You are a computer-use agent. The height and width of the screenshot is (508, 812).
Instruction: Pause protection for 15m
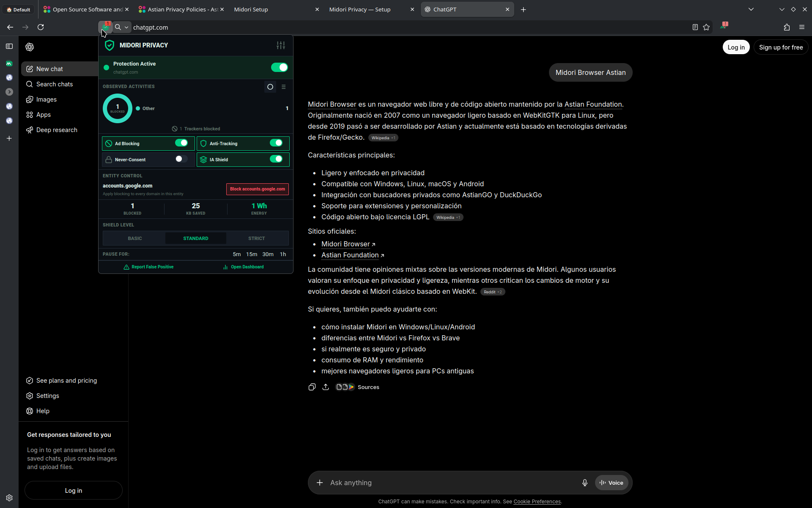click(252, 254)
